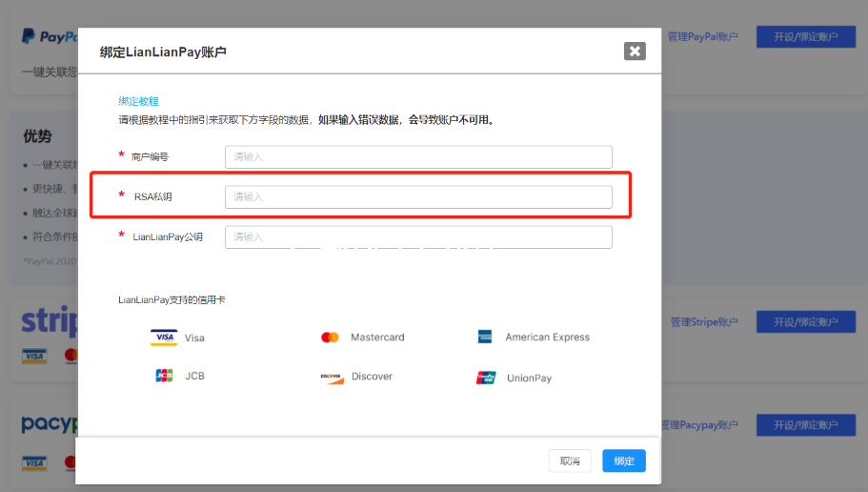
Task: Click the Discover card icon
Action: click(x=332, y=378)
